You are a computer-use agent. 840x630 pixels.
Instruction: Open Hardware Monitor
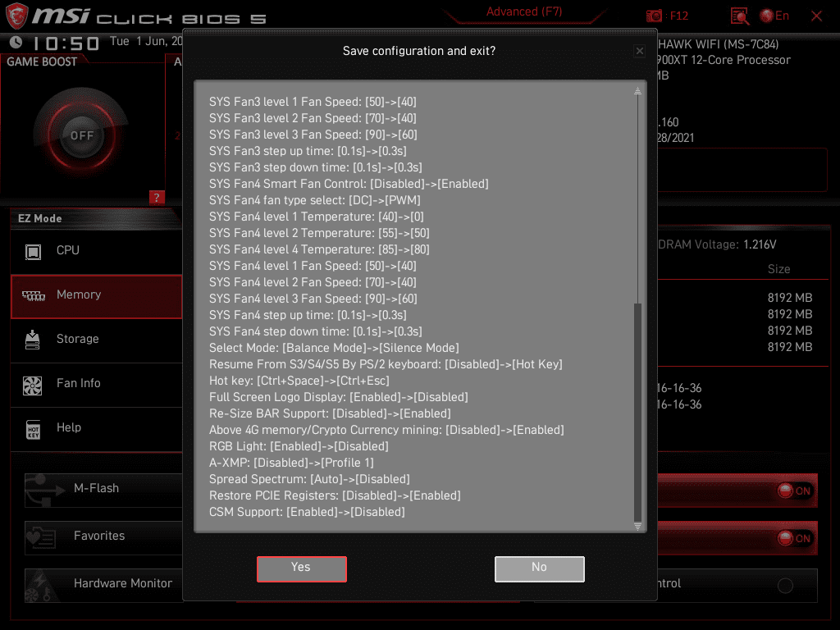pos(103,584)
